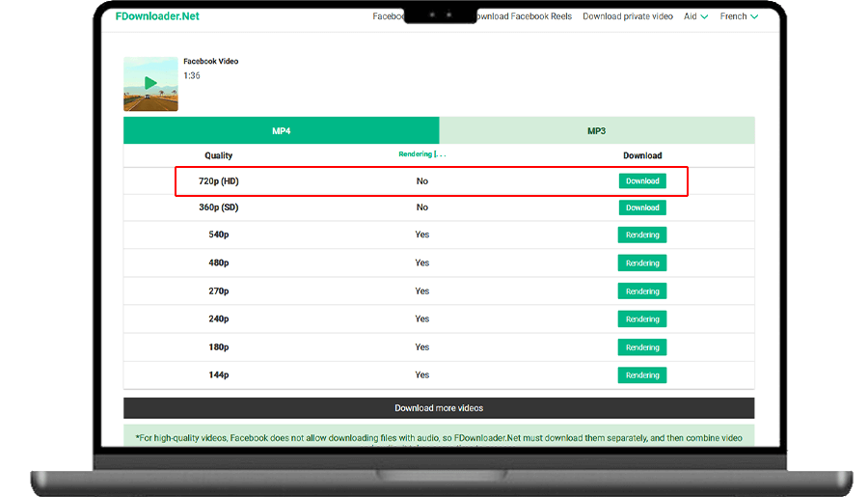
Task: Select the 540p quality label
Action: tap(219, 235)
